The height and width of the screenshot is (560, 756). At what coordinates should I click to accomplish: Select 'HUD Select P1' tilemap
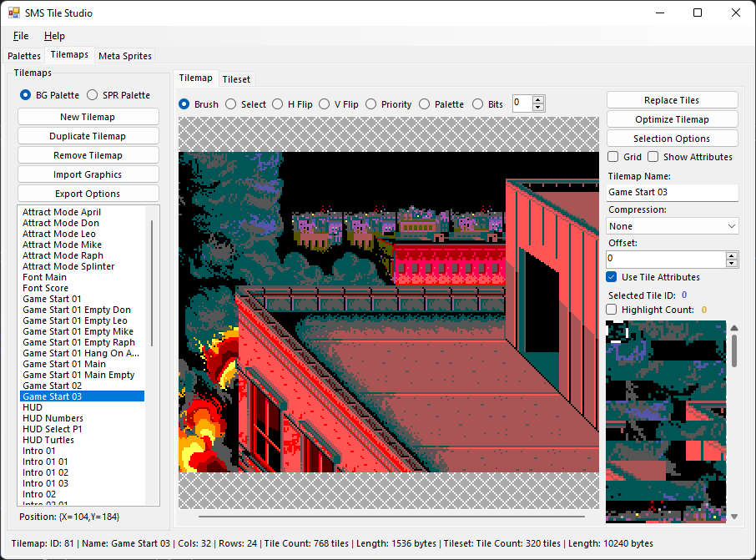pos(53,429)
